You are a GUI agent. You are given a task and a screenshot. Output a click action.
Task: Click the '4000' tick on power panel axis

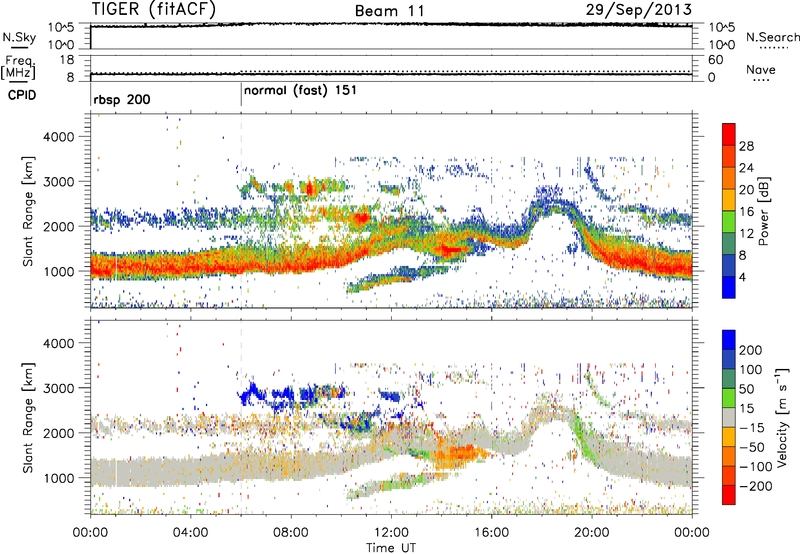pos(58,137)
